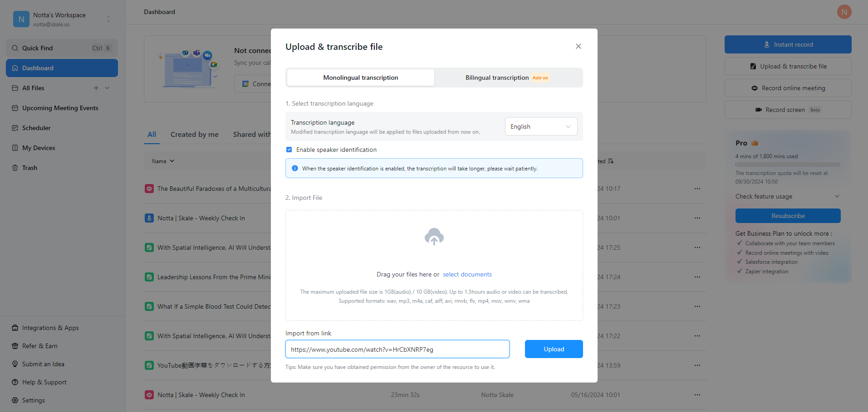868x412 pixels.
Task: Click the My Devices sidebar icon
Action: 15,148
